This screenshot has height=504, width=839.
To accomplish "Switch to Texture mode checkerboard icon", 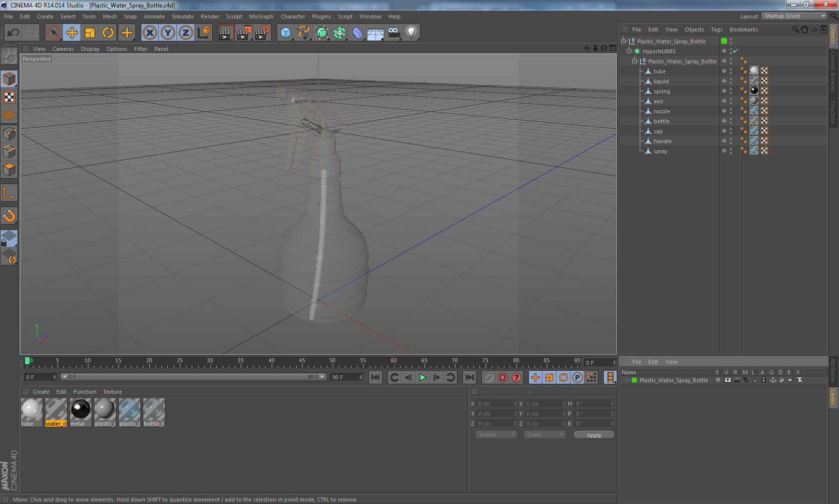I will point(9,97).
